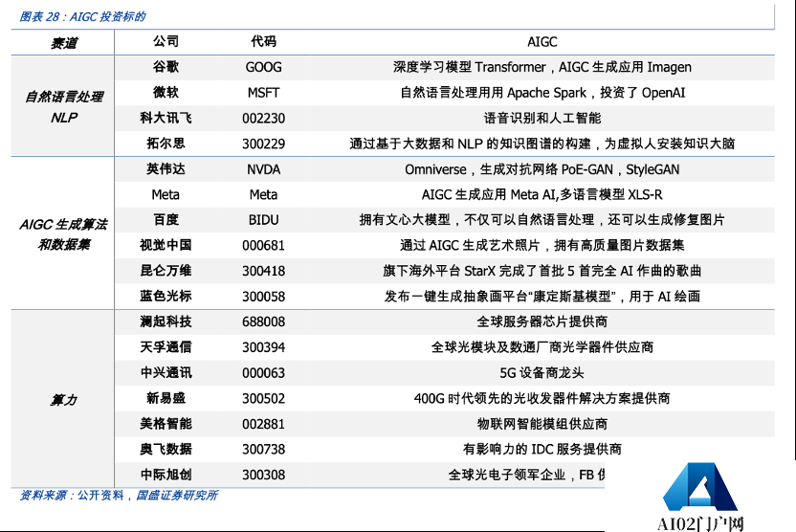Click stock code '300308'
Viewport: 796px width, 532px height.
[263, 476]
